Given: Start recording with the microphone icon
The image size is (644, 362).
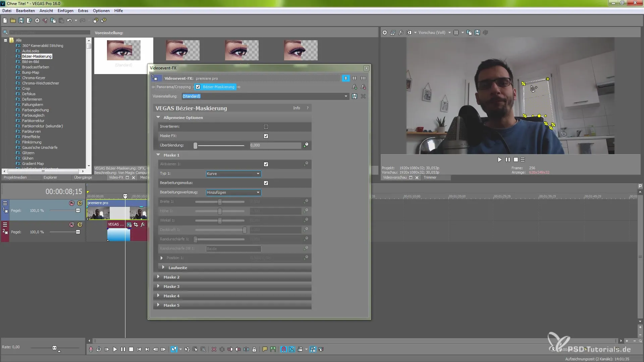Looking at the screenshot, I should [91, 349].
